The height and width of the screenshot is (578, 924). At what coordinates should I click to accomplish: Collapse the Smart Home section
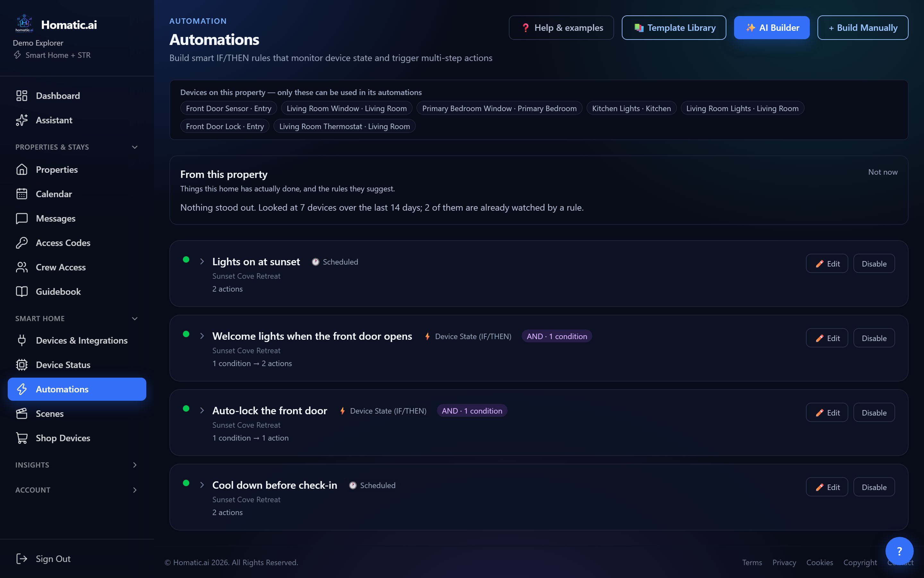click(77, 319)
